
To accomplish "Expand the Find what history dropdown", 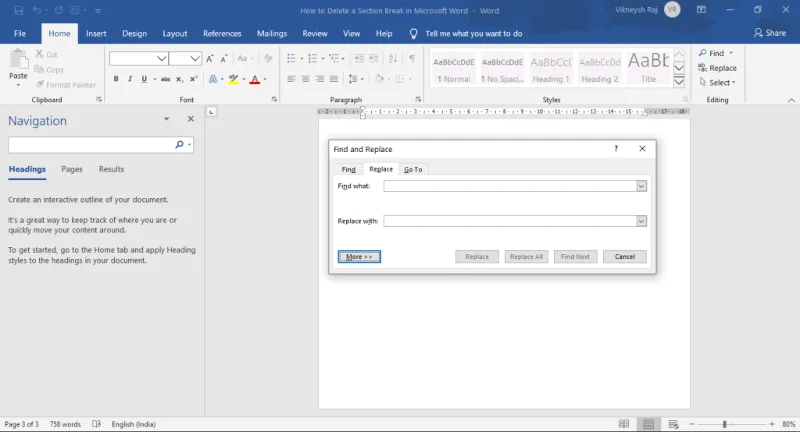I will pos(641,186).
